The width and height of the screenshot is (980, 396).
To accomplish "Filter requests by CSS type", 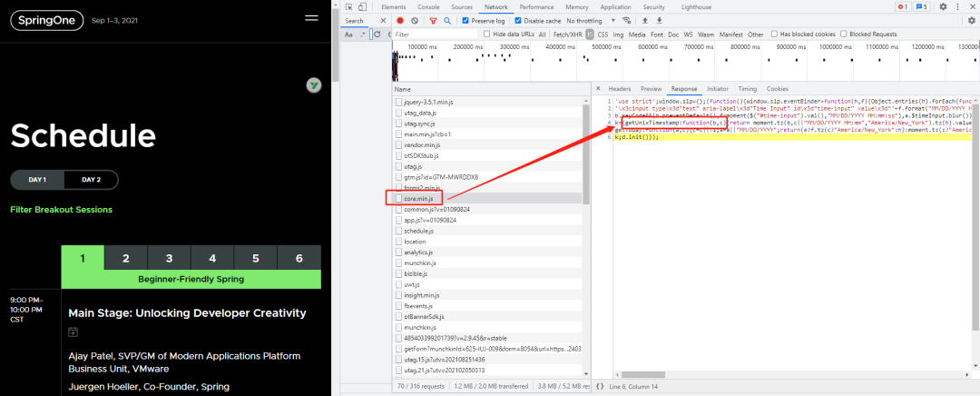I will tap(603, 35).
